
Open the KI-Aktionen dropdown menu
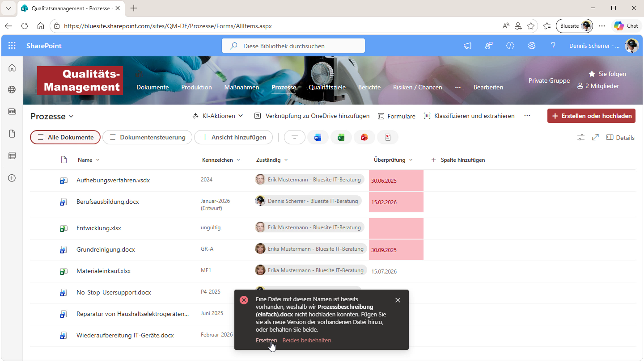[218, 116]
